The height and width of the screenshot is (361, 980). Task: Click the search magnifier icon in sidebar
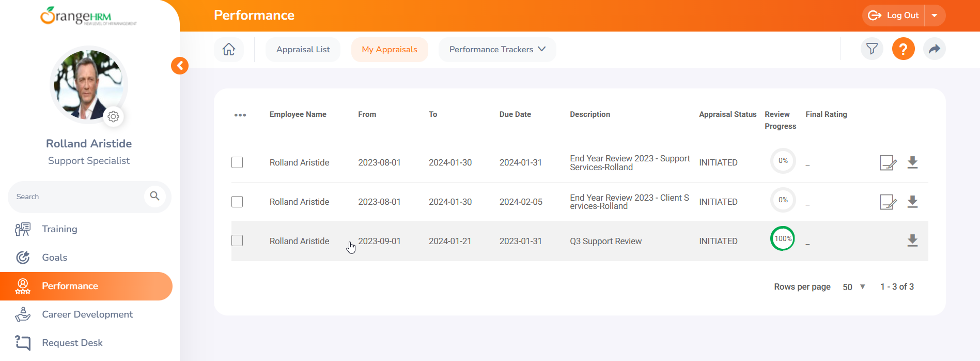[154, 196]
